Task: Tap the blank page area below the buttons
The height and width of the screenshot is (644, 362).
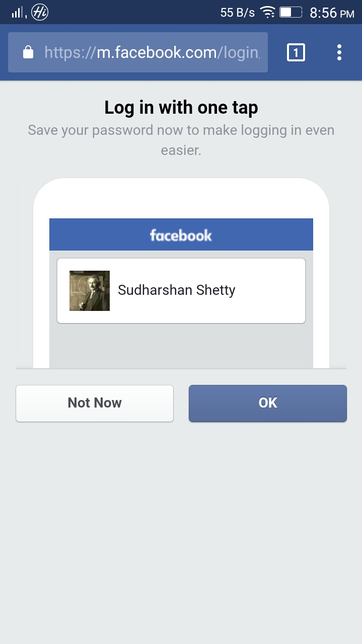Action: 181,528
